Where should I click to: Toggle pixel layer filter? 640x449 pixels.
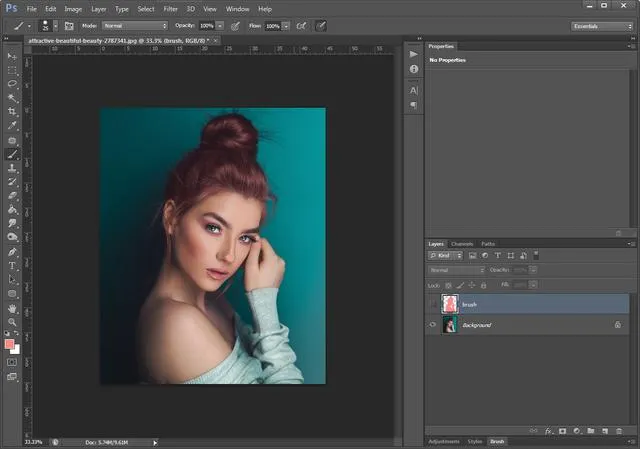pyautogui.click(x=472, y=256)
